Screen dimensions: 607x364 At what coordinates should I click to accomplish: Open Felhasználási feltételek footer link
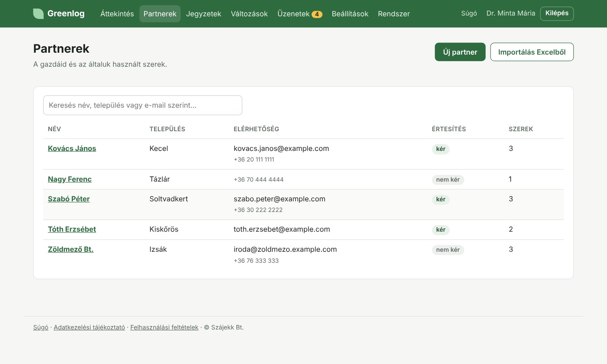click(164, 327)
